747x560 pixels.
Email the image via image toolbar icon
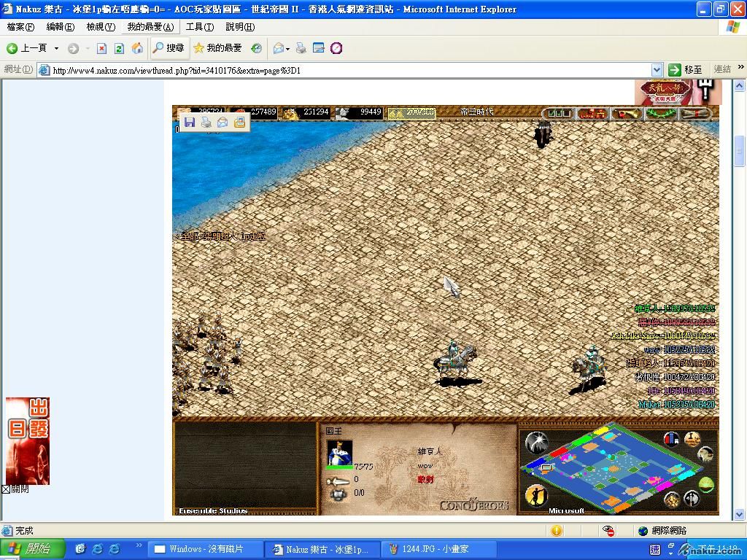[222, 122]
